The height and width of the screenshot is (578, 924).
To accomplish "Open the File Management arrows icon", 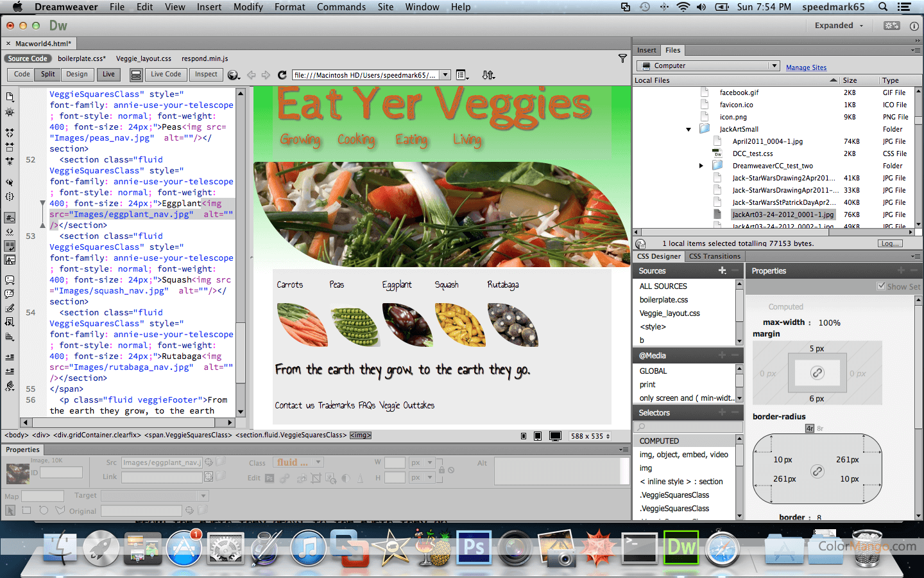I will [488, 75].
